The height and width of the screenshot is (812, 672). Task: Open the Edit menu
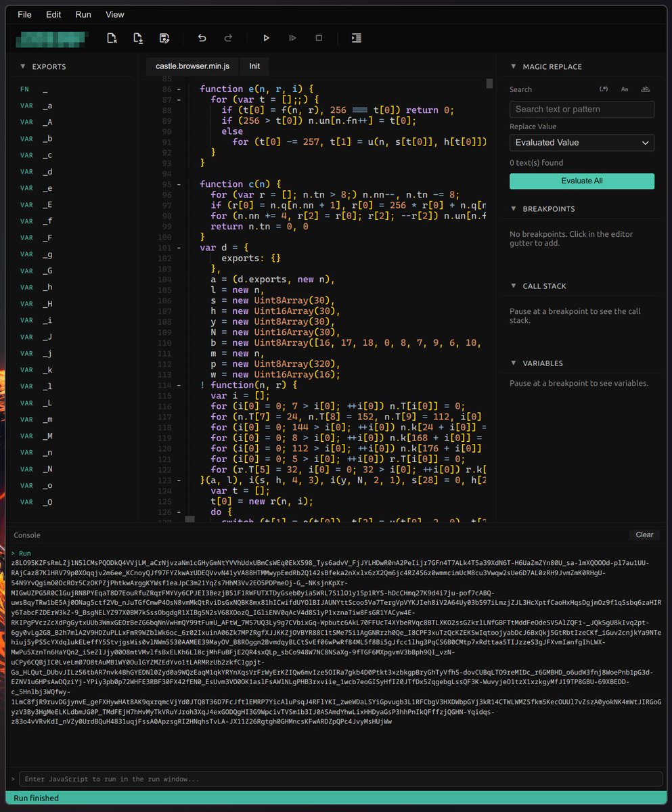pos(53,14)
